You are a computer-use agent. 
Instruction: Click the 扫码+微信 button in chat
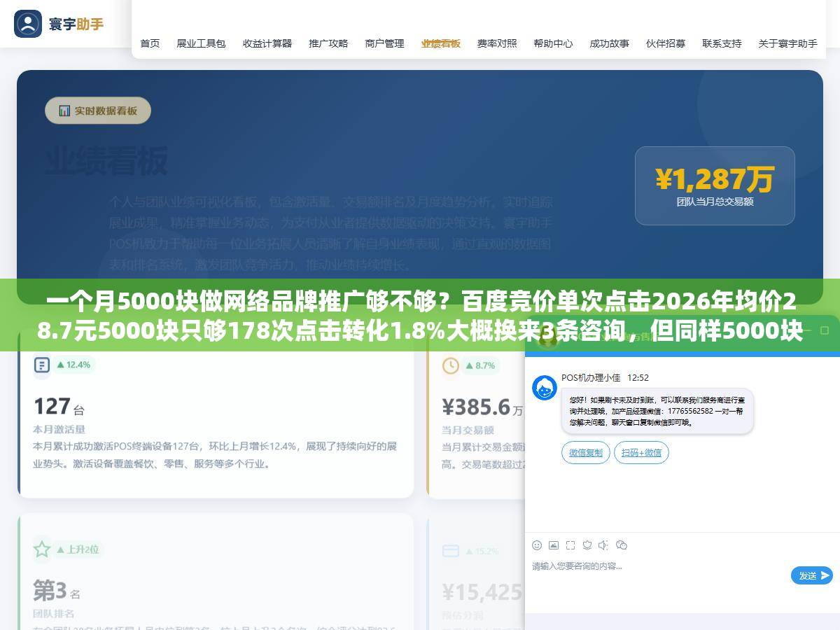641,453
